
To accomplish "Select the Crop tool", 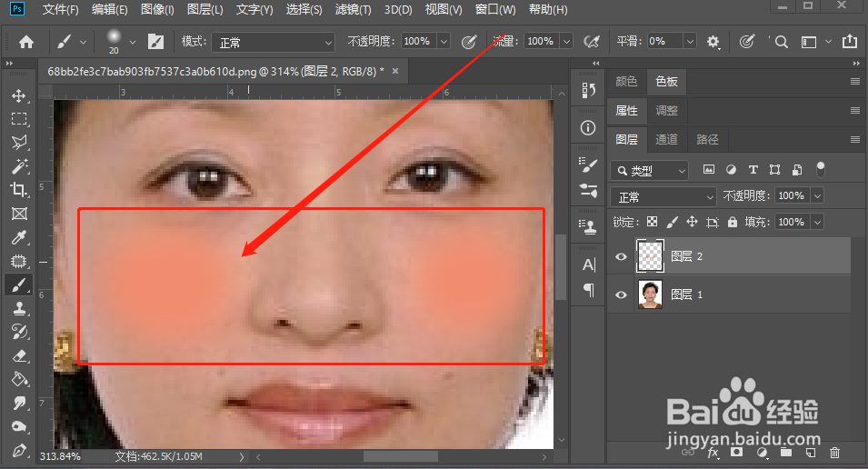I will click(x=19, y=190).
